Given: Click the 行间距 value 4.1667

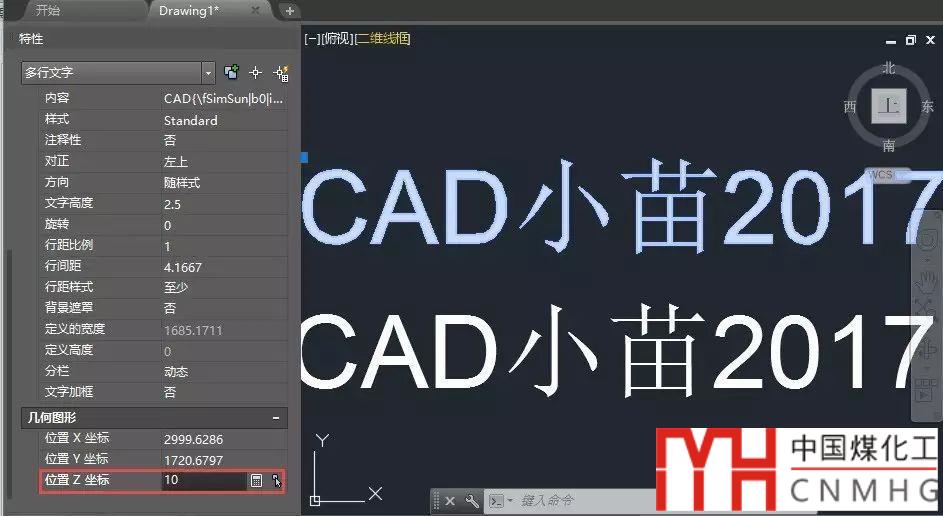Looking at the screenshot, I should click(x=183, y=267).
